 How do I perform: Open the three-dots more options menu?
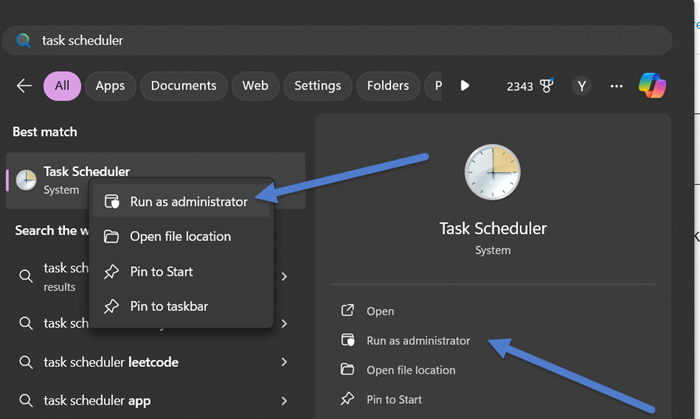click(617, 86)
